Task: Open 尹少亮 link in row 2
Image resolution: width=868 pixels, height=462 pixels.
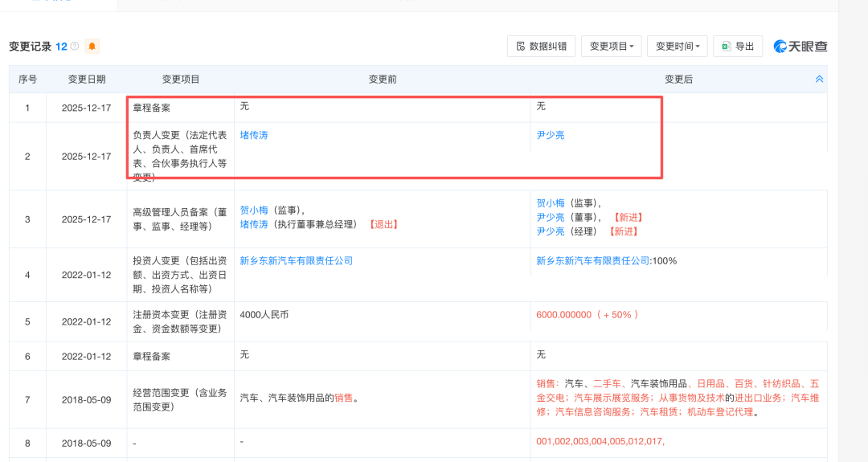Action: 551,135
